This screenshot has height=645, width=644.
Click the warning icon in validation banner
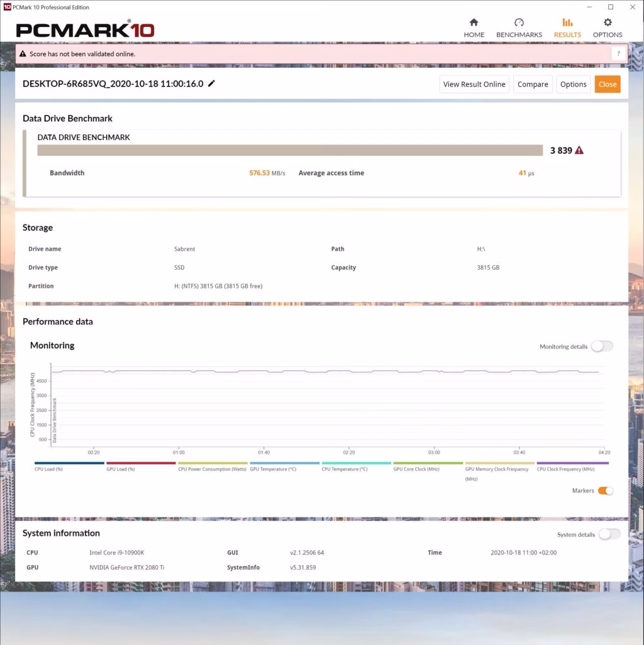[x=23, y=54]
